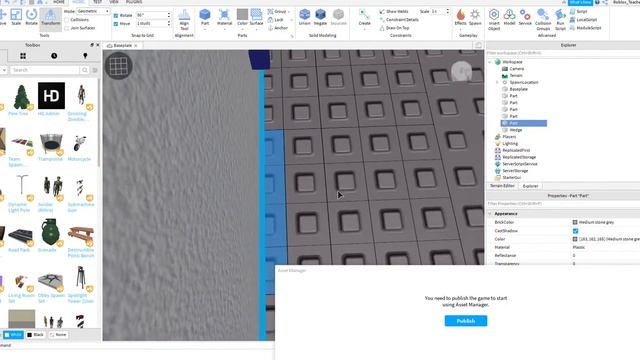The image size is (640, 360).
Task: Expand the SpawnLocation tree node
Action: 497,82
